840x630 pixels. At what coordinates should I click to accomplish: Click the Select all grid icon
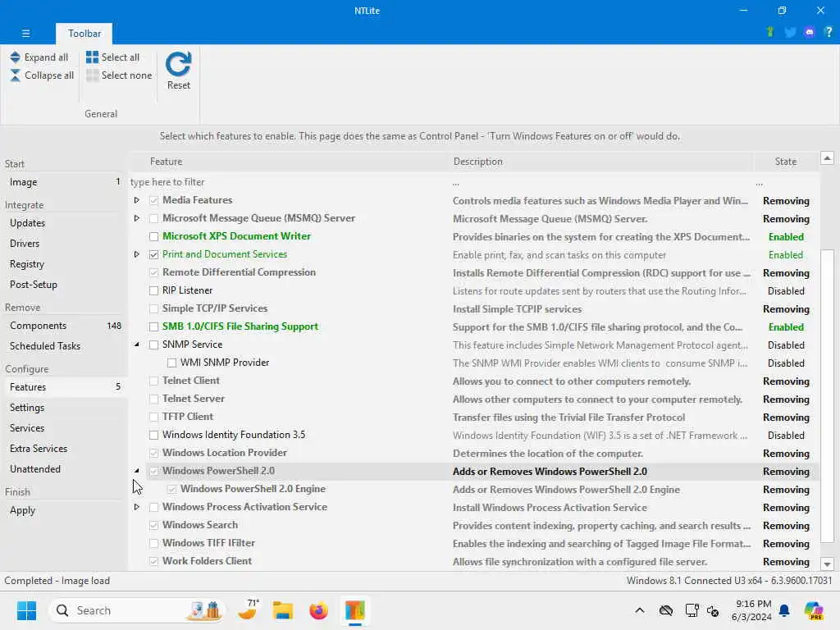tap(92, 57)
